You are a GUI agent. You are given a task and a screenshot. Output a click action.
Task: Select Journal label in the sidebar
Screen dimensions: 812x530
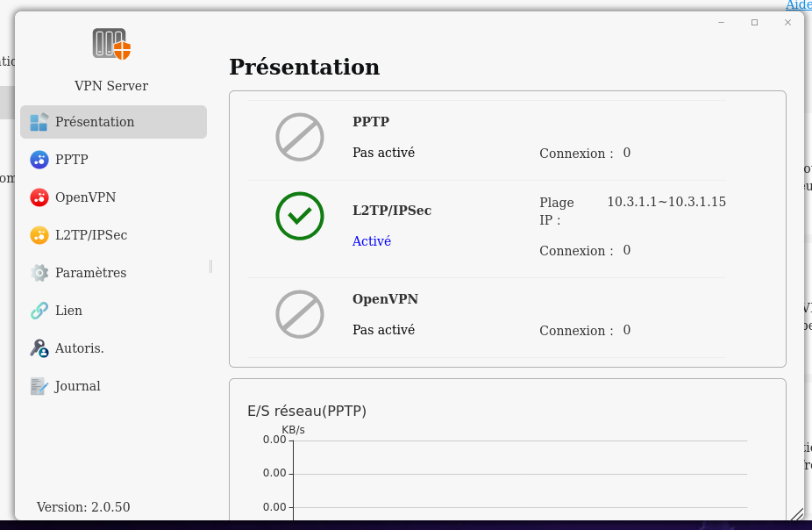click(x=77, y=386)
